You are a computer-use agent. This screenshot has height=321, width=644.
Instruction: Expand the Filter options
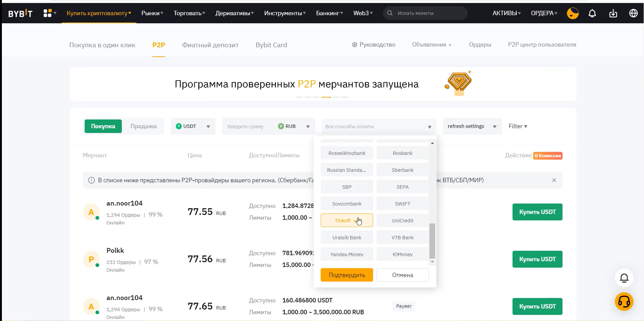(x=518, y=126)
